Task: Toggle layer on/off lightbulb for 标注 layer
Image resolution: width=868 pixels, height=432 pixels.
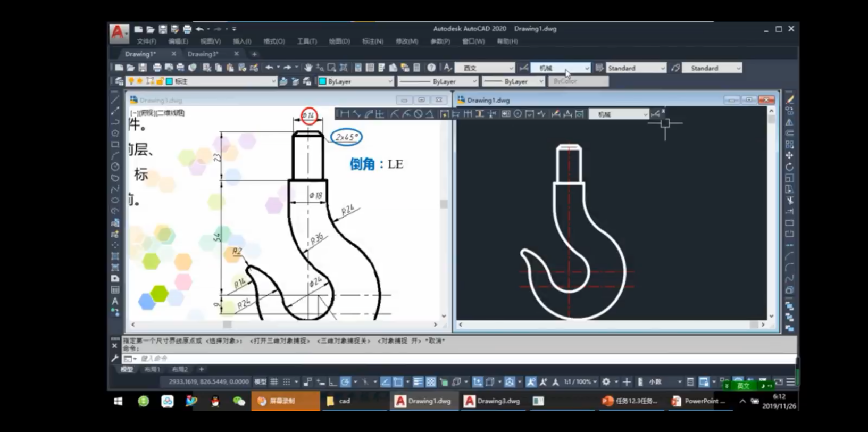Action: point(131,81)
